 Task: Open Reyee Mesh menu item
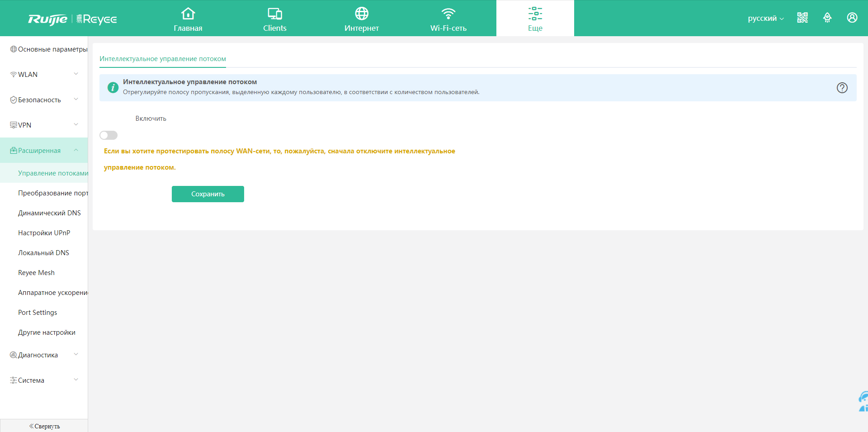click(x=44, y=273)
